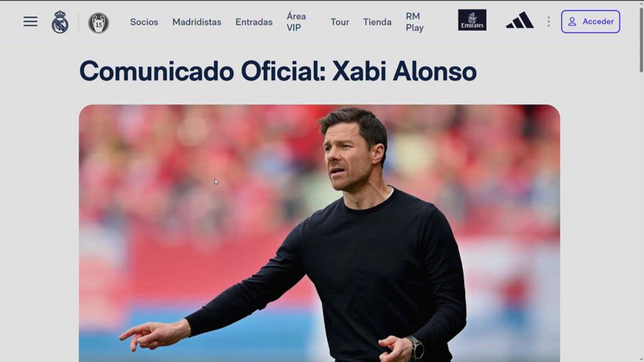644x362 pixels.
Task: Click the Adidas logo
Action: coord(520,20)
